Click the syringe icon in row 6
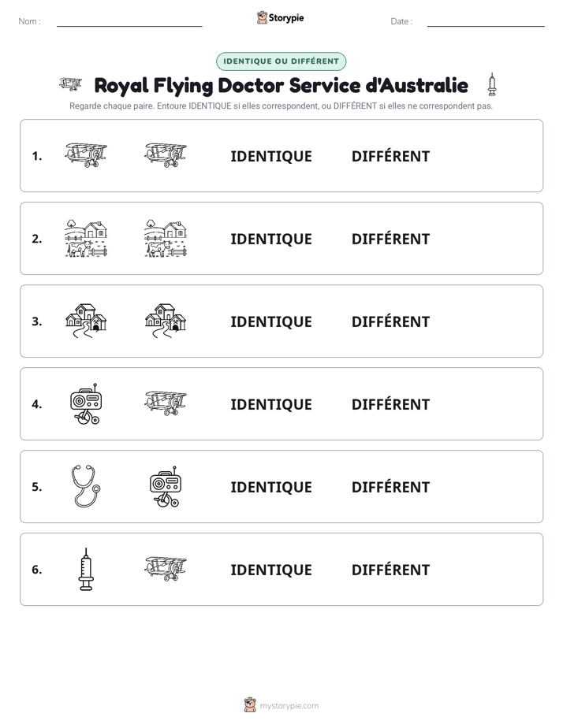Image resolution: width=563 pixels, height=728 pixels. click(x=86, y=569)
